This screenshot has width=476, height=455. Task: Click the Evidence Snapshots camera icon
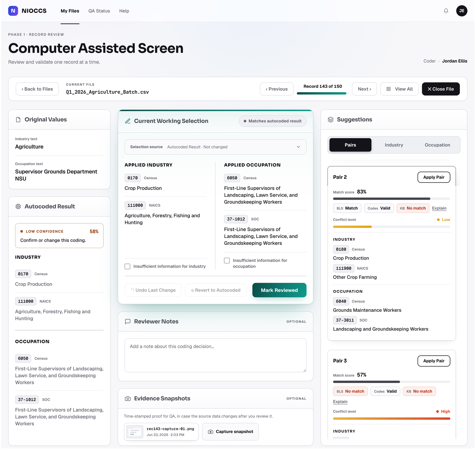128,399
